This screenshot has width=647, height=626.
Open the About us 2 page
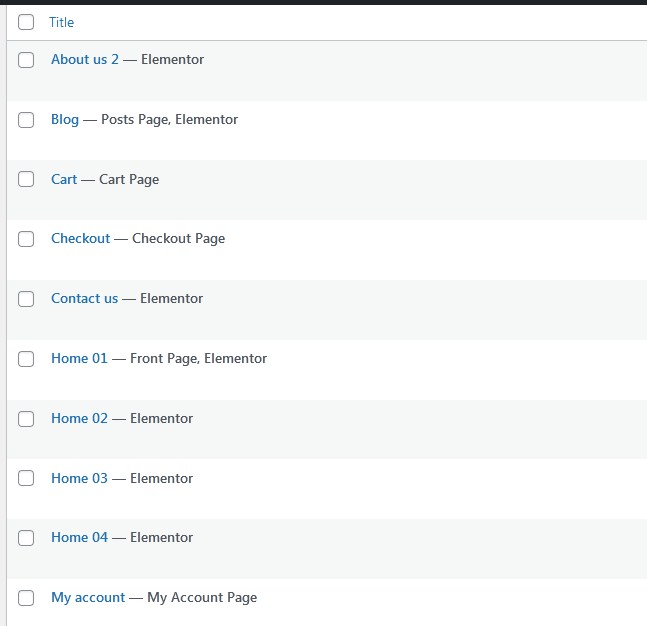click(84, 60)
